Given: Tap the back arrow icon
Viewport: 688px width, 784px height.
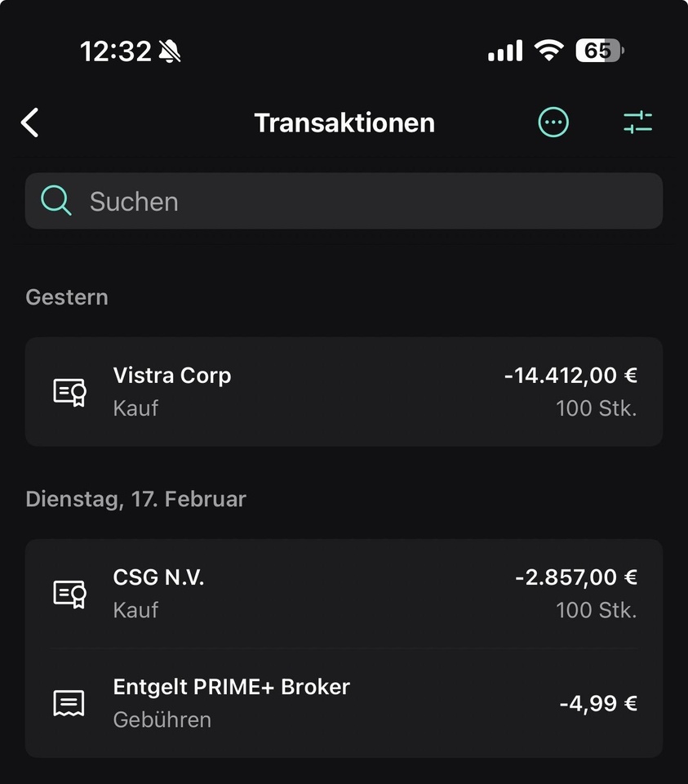Looking at the screenshot, I should [x=30, y=122].
